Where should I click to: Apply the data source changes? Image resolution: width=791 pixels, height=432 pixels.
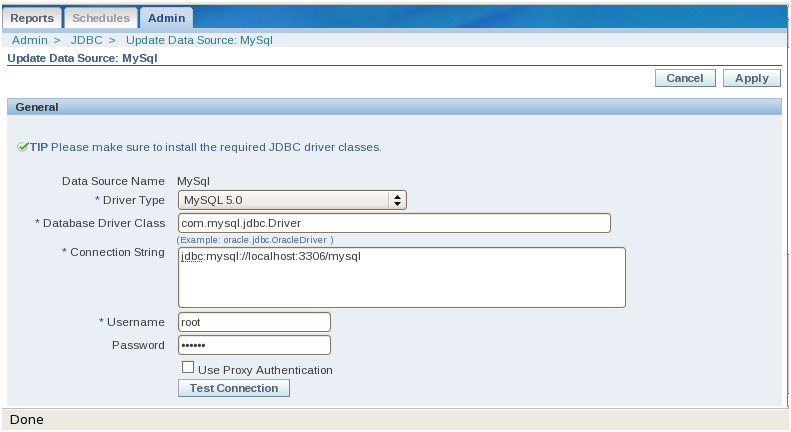751,78
